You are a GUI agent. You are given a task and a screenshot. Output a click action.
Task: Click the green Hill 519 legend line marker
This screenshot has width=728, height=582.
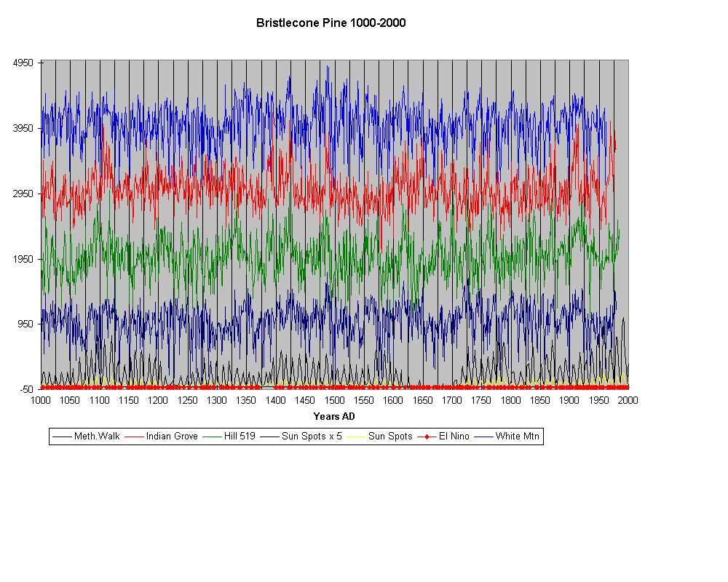[212, 436]
